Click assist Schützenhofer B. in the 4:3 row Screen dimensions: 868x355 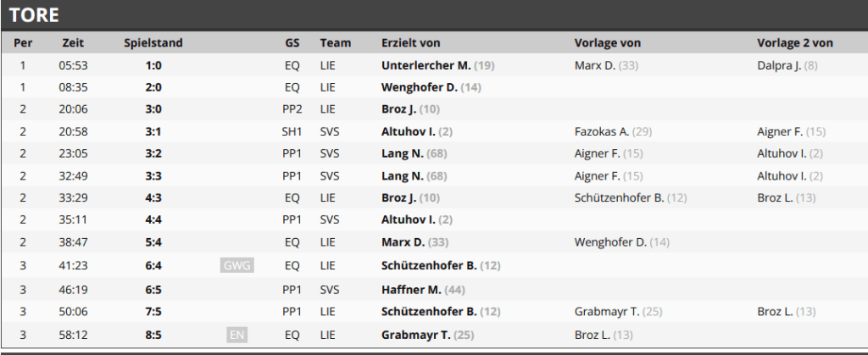click(x=631, y=198)
